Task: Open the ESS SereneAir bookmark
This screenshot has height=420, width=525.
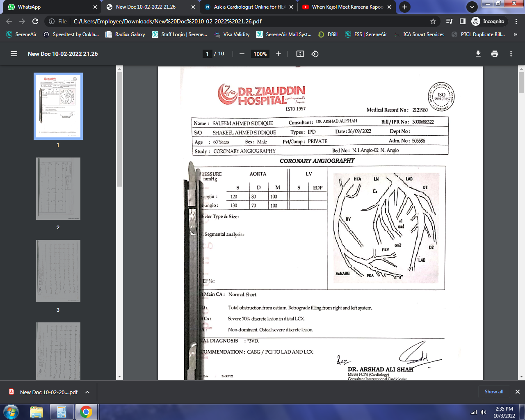Action: coord(366,34)
